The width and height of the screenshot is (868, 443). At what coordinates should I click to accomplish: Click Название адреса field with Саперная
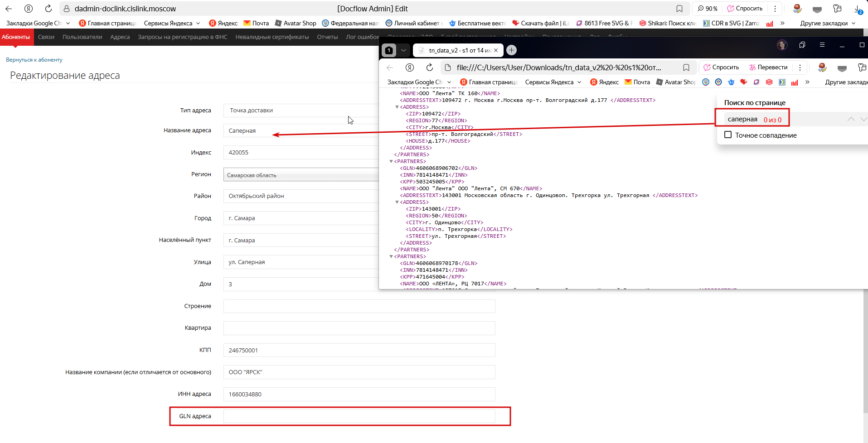[x=301, y=130]
